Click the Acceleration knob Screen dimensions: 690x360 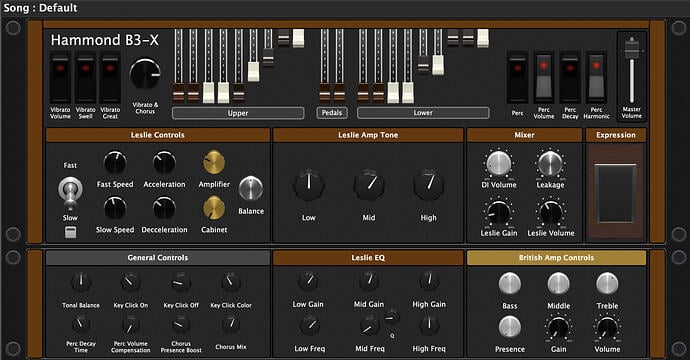[164, 163]
